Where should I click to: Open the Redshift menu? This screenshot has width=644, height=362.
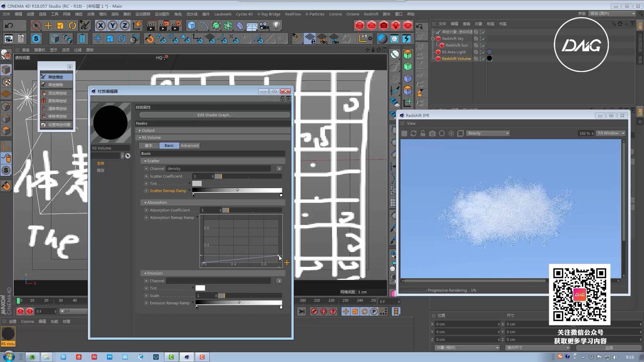pos(371,14)
